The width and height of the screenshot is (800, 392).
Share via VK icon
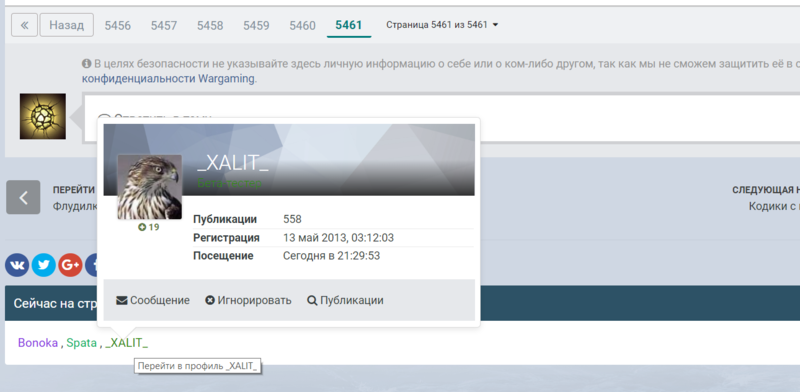(x=17, y=265)
